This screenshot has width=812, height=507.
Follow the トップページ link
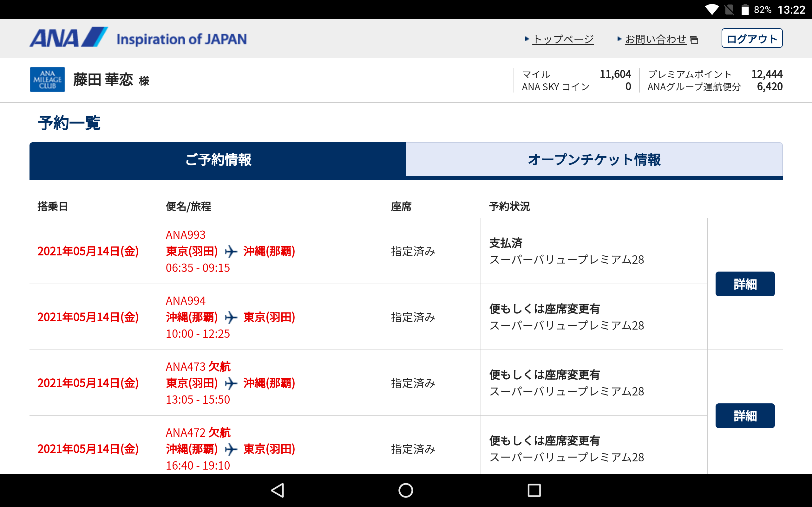[x=563, y=39]
